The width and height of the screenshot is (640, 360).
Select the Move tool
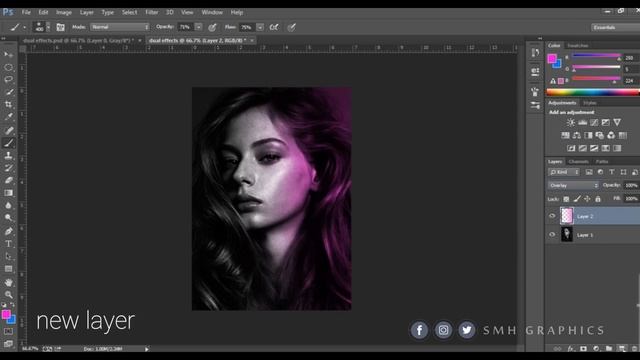pyautogui.click(x=8, y=54)
